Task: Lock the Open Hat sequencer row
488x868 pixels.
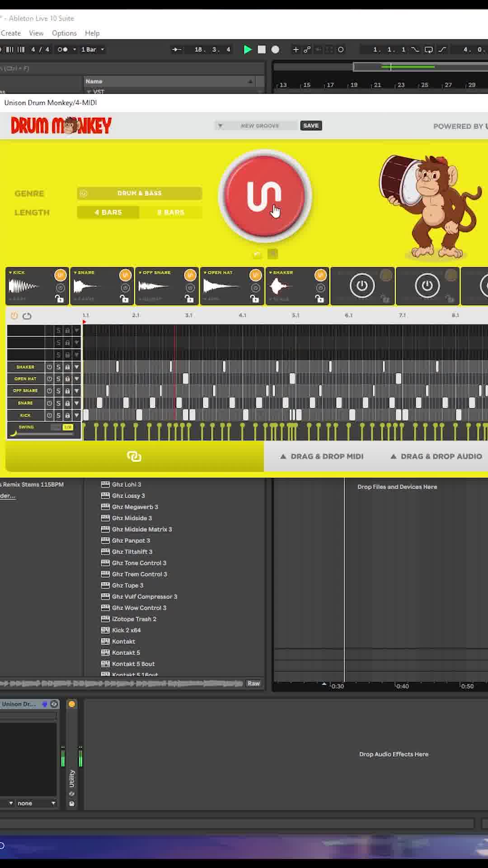Action: click(67, 379)
